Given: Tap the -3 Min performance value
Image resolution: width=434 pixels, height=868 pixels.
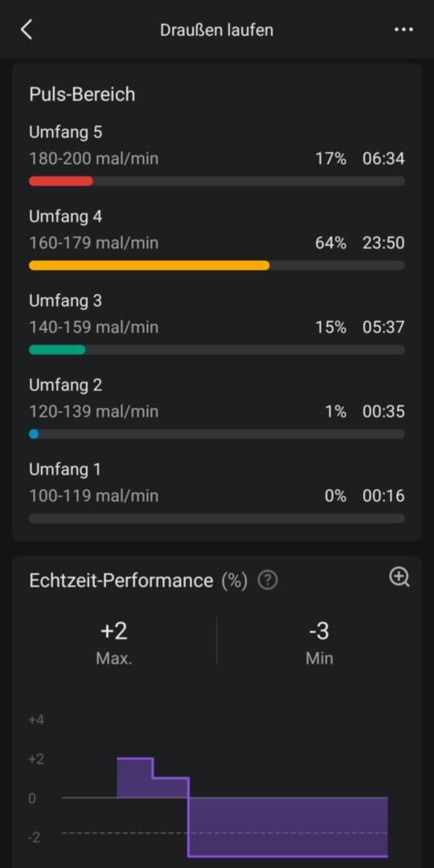Looking at the screenshot, I should tap(319, 641).
